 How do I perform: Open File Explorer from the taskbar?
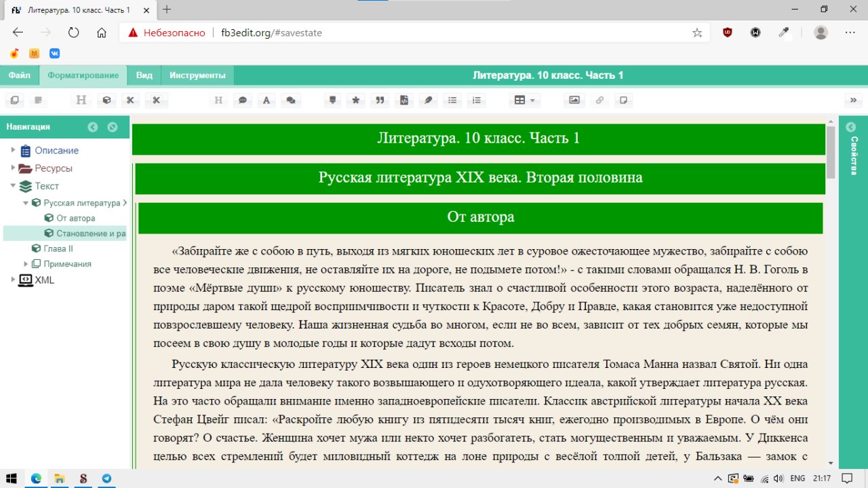click(60, 478)
